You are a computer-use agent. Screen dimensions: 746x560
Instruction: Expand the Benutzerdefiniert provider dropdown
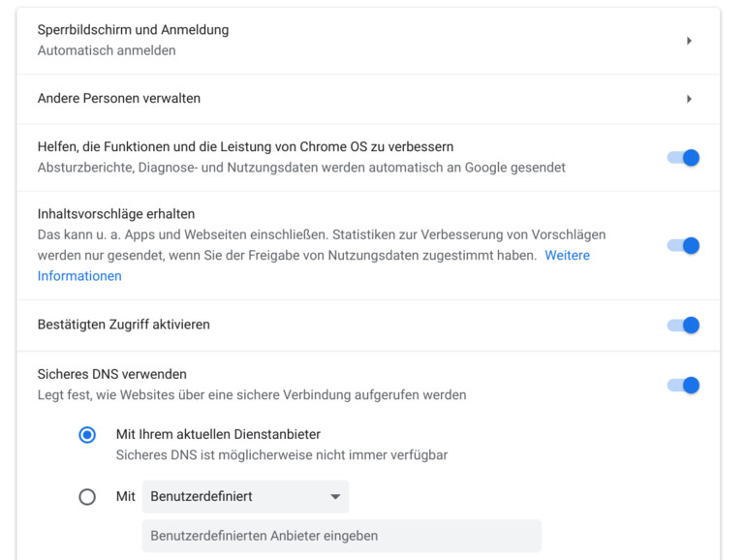point(245,497)
